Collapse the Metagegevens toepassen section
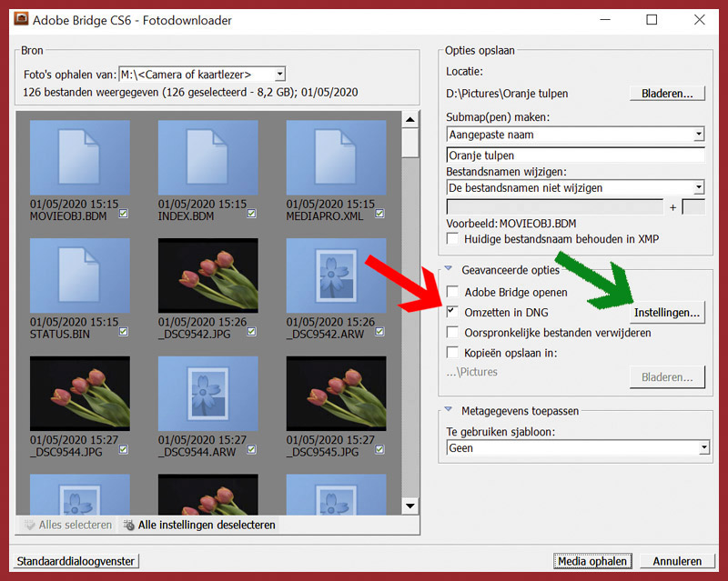 tap(448, 410)
